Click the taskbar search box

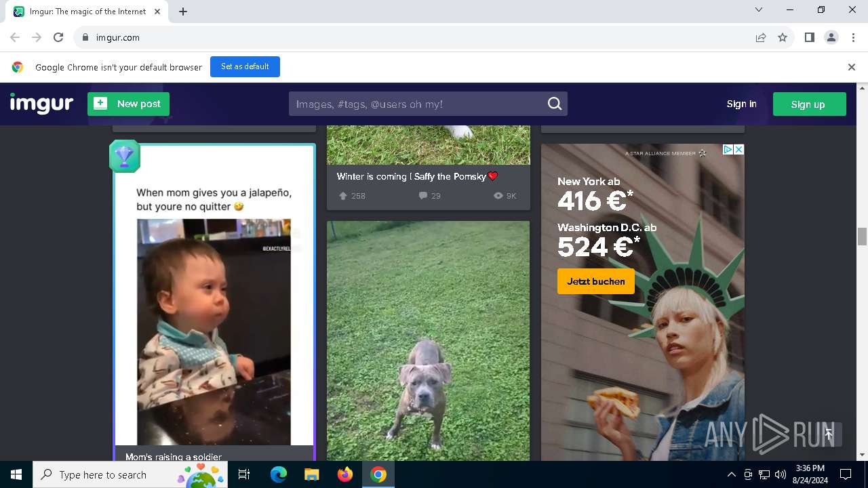[x=130, y=474]
